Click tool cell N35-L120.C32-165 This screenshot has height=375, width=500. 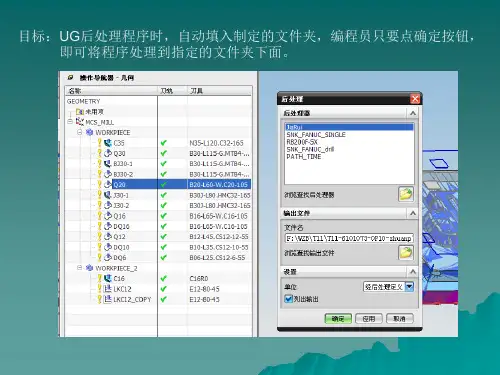pyautogui.click(x=216, y=143)
